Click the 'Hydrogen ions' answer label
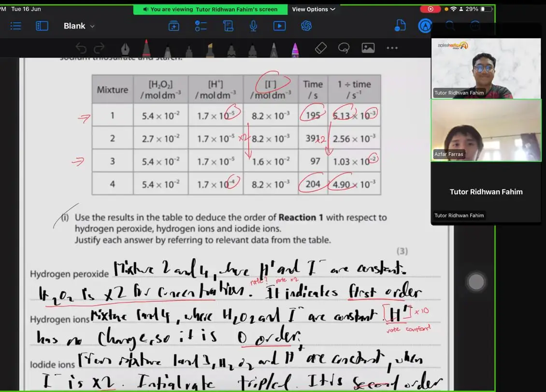 pyautogui.click(x=59, y=319)
